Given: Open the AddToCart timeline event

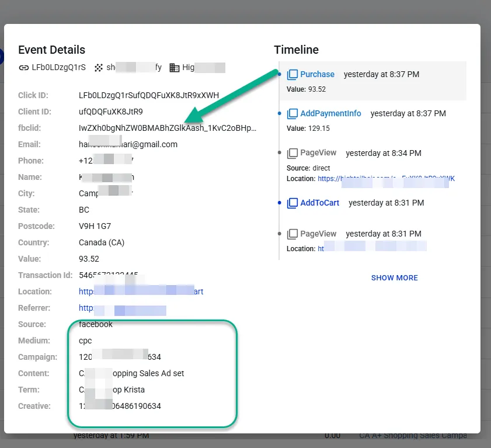Looking at the screenshot, I should [320, 203].
